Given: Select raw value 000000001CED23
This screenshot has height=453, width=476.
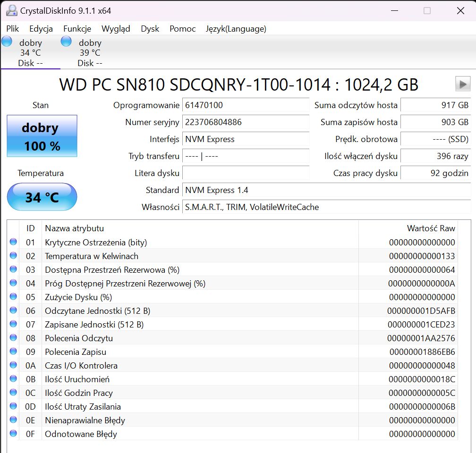Looking at the screenshot, I should pyautogui.click(x=421, y=324).
